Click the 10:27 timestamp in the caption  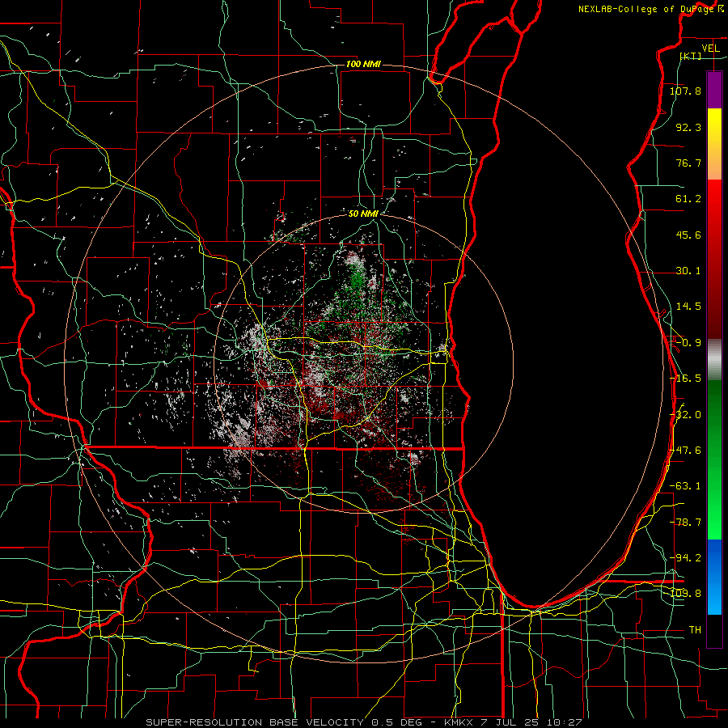(x=564, y=722)
